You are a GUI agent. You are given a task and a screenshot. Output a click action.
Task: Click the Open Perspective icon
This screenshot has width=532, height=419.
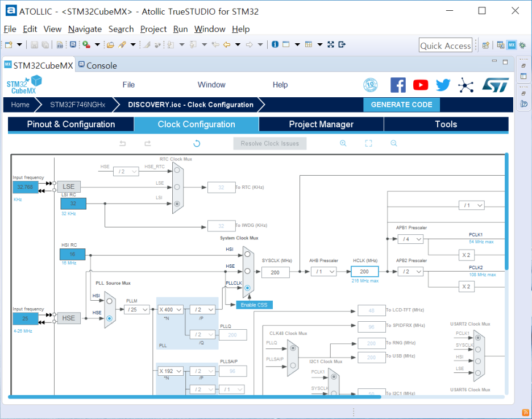(x=486, y=45)
